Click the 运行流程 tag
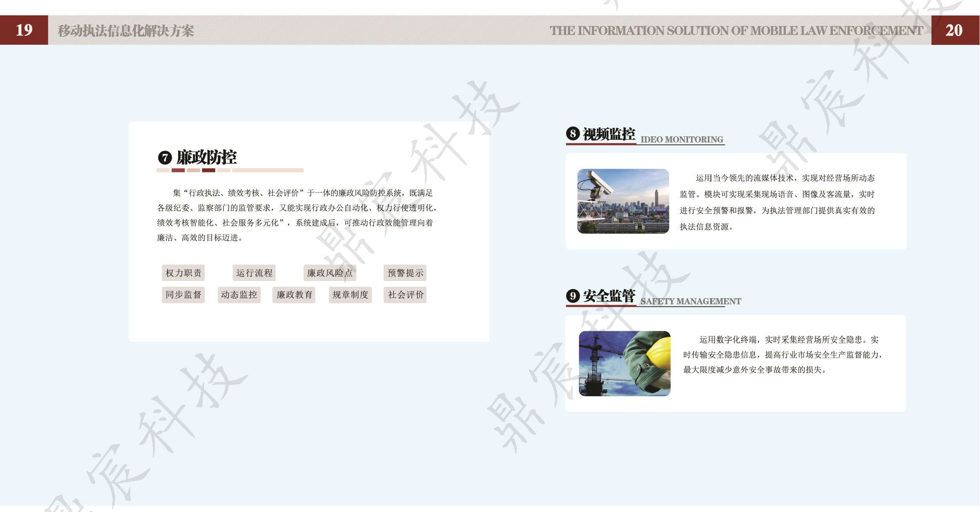 [254, 273]
